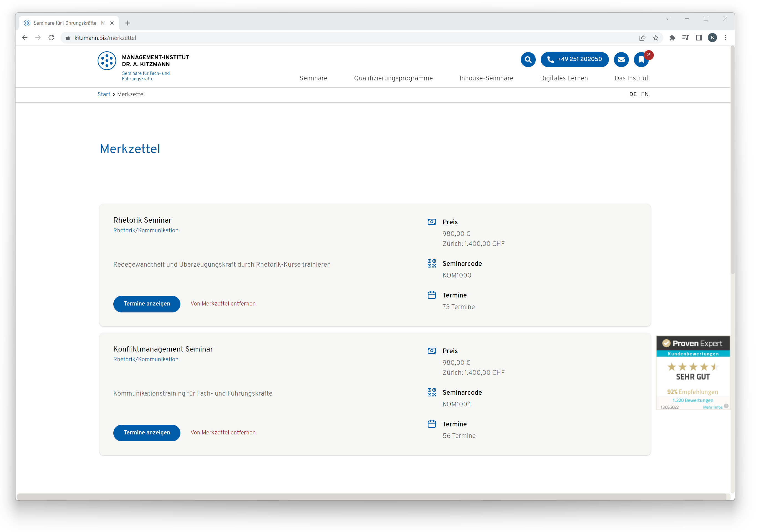Call the phone number +49 251 202050
758x532 pixels.
[575, 59]
